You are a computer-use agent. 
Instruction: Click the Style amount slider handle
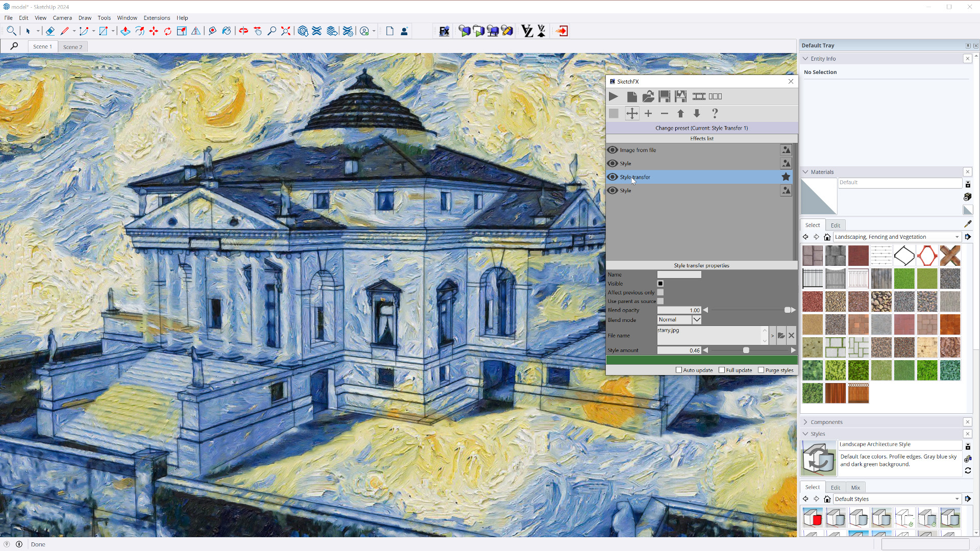[746, 350]
